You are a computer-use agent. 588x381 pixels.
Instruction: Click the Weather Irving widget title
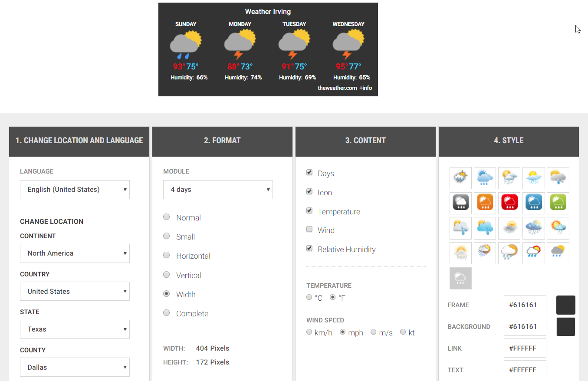point(268,12)
